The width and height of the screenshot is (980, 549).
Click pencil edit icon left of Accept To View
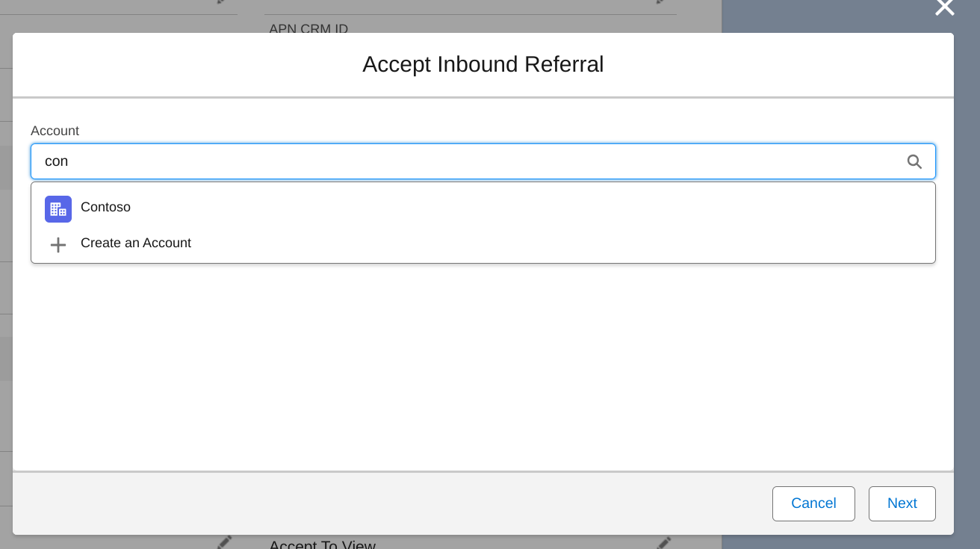tap(224, 542)
